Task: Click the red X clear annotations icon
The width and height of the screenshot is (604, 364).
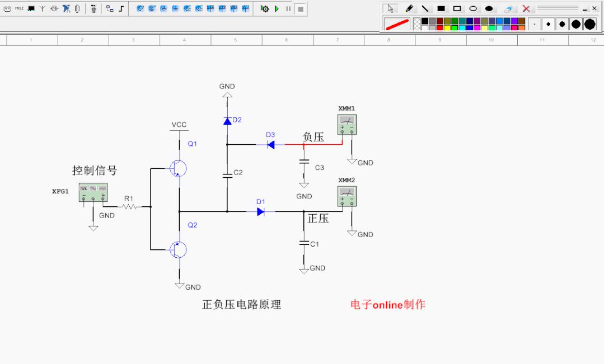Action: 526,8
